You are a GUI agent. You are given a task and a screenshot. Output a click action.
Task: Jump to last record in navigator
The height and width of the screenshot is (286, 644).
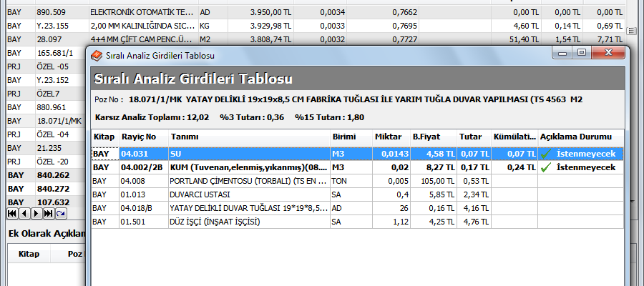49,213
